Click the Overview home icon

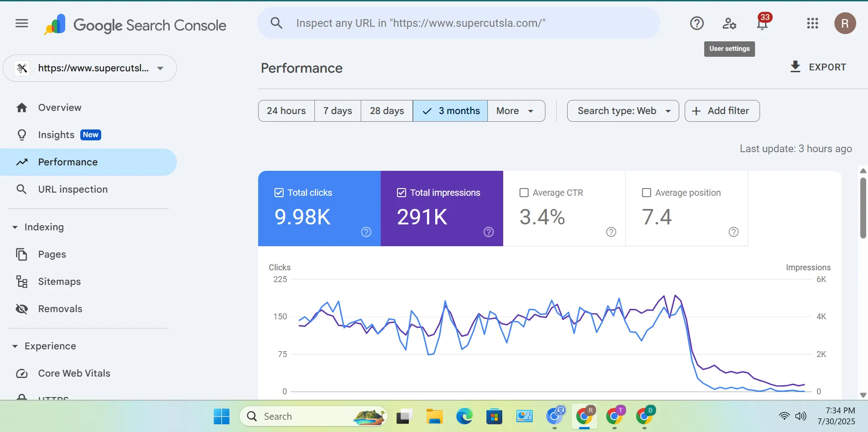[22, 108]
